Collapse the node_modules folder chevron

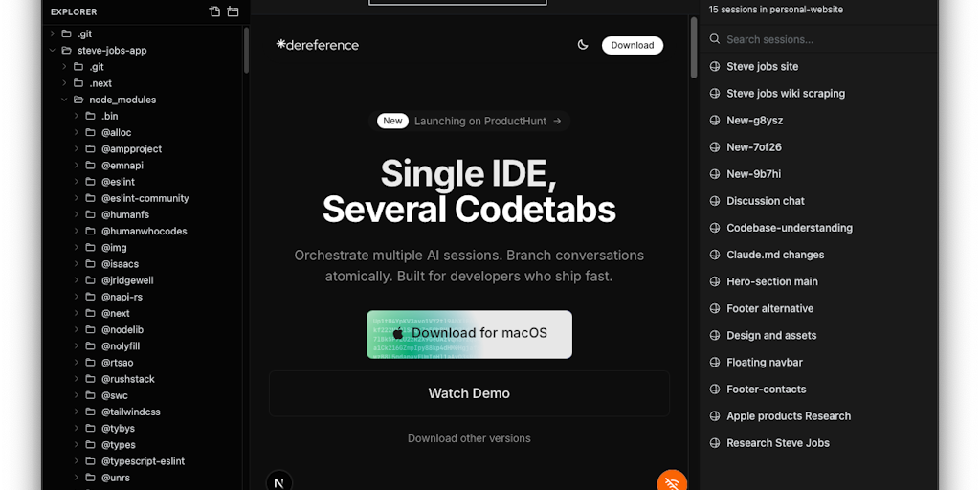pos(64,100)
